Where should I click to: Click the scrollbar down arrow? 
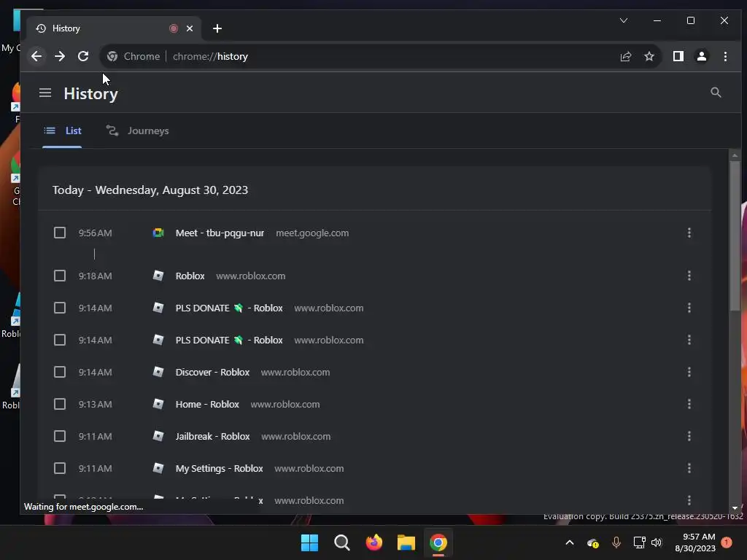pos(735,508)
